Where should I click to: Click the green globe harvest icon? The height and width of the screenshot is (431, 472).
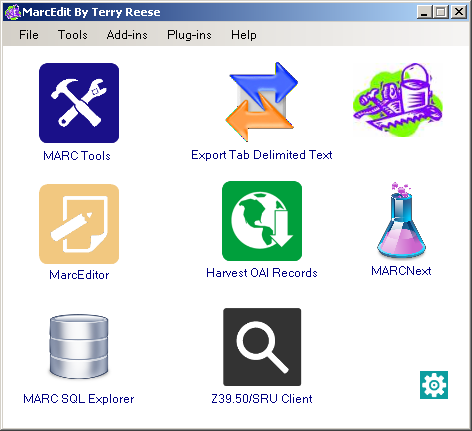pos(262,221)
